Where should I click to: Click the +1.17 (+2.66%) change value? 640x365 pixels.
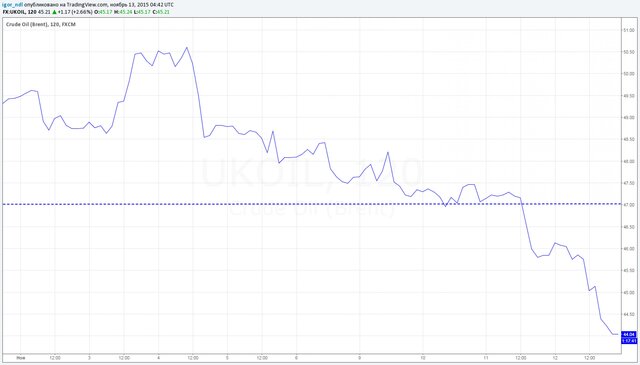point(75,12)
